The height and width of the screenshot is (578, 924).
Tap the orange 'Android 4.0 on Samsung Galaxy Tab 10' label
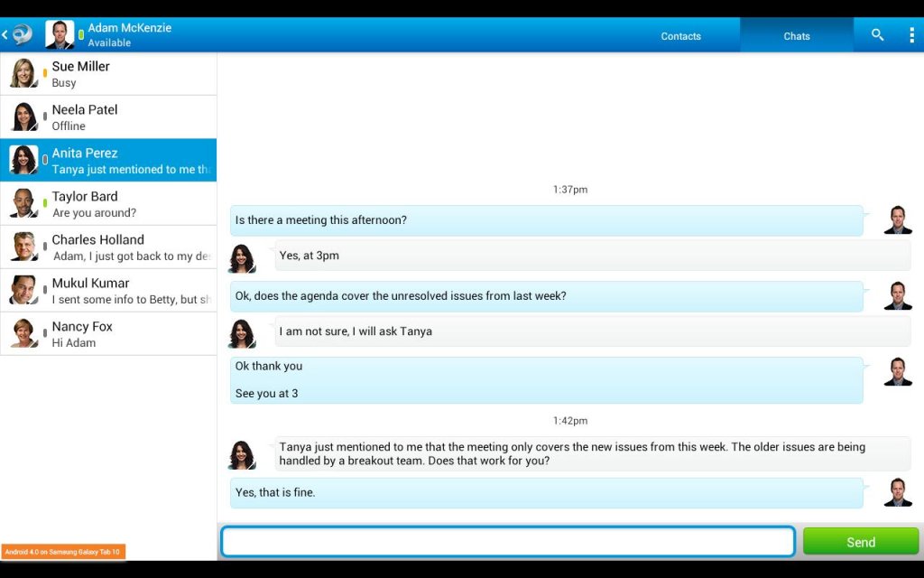(x=64, y=552)
